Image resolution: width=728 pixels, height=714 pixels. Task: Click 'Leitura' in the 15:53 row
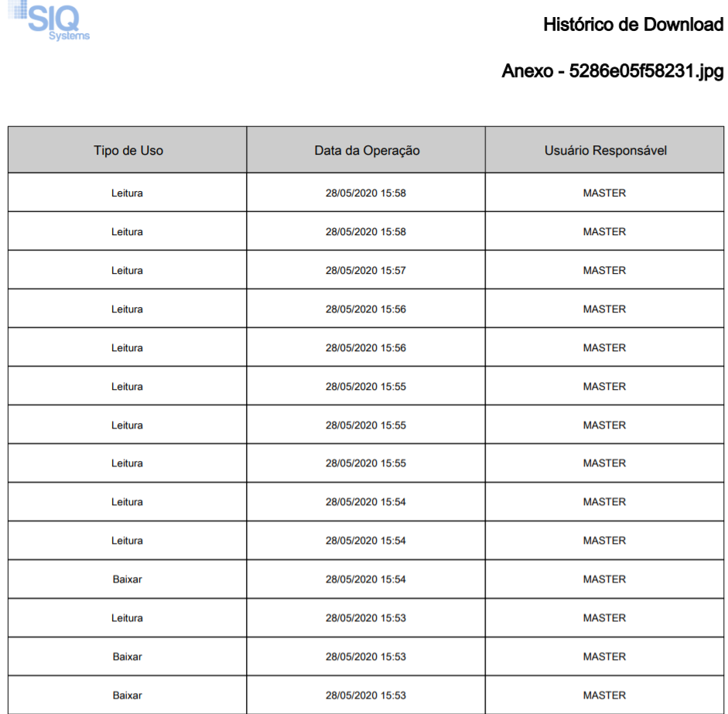click(127, 618)
